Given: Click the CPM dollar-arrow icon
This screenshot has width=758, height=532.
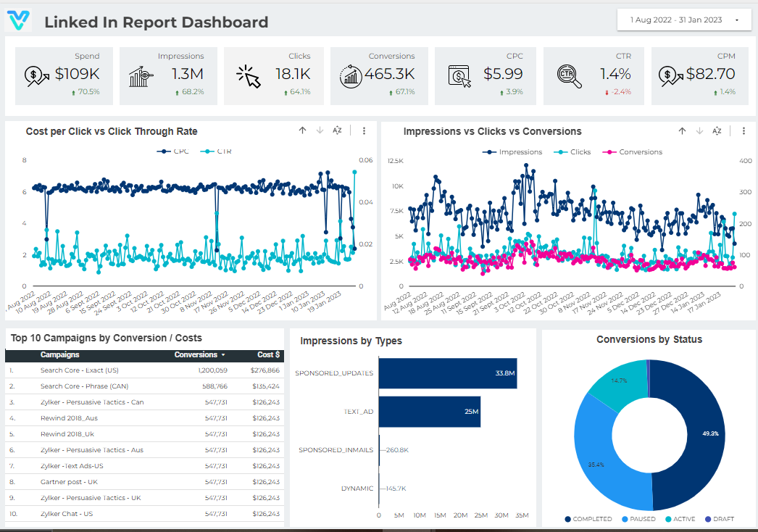Looking at the screenshot, I should point(670,75).
